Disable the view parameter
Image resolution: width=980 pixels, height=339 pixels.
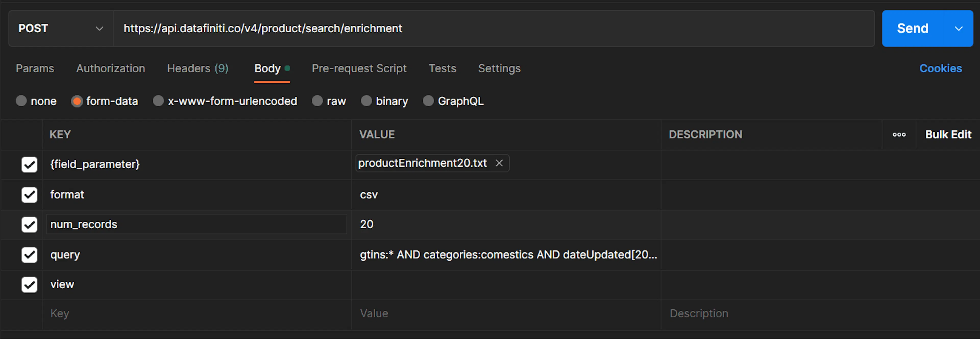click(29, 284)
